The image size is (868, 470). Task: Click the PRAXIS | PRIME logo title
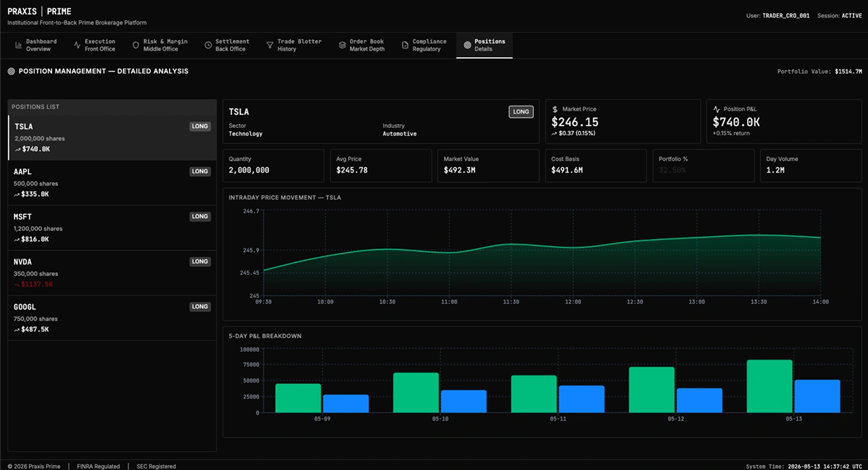pos(40,11)
